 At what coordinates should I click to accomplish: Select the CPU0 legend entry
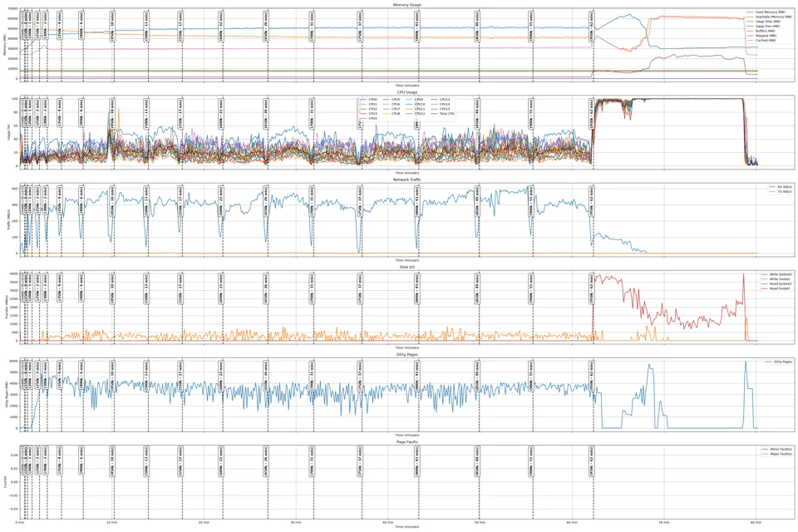coord(368,100)
